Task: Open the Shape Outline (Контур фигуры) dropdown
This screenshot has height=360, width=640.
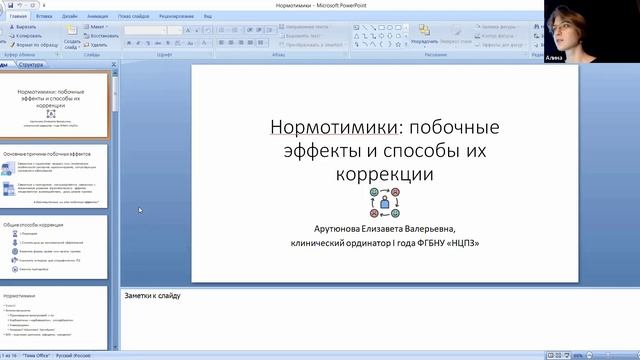Action: point(495,36)
